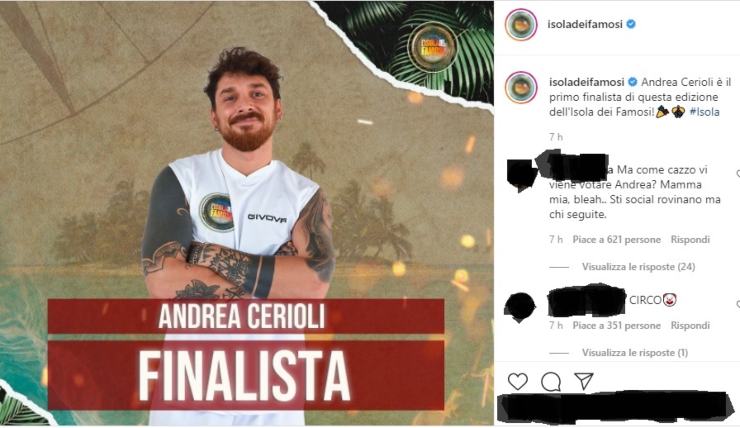This screenshot has height=428, width=740.
Task: Expand Visualizza le risposte (1)
Action: coord(635,353)
